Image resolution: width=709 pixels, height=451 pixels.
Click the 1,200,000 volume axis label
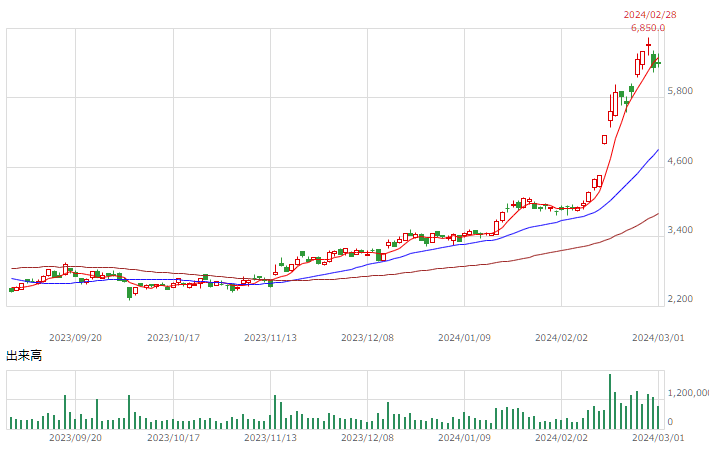tap(688, 393)
